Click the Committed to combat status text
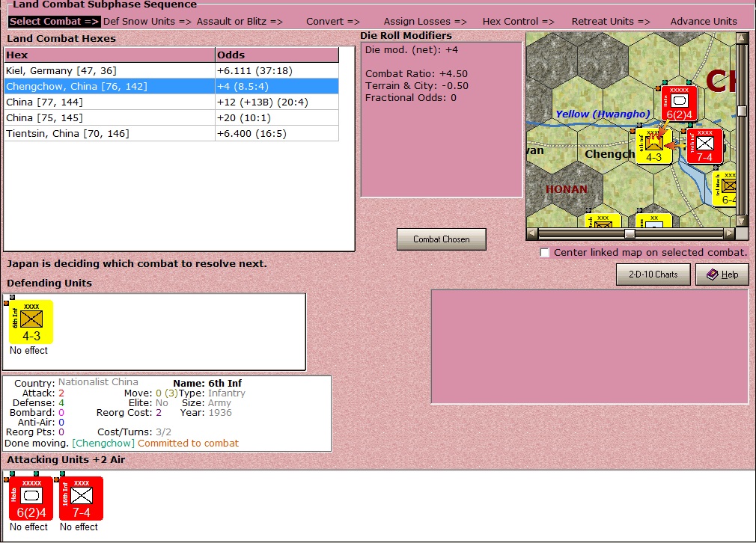The image size is (756, 543). (x=188, y=444)
